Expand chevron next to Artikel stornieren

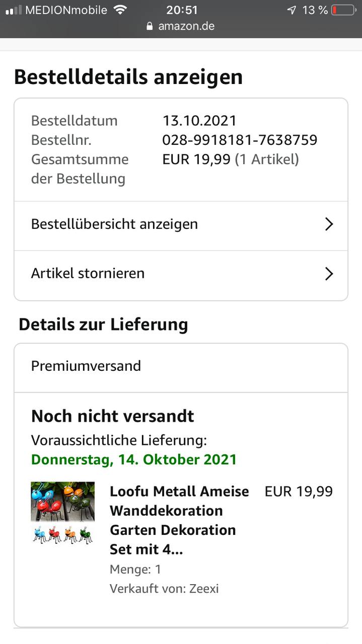pyautogui.click(x=329, y=273)
